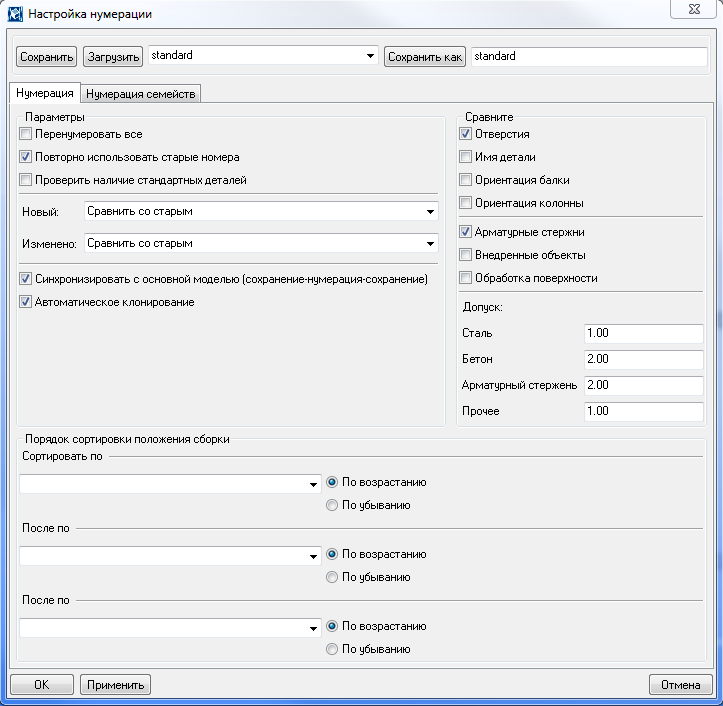Disable Автоматическое клонирование option
The width and height of the screenshot is (723, 706).
pos(26,302)
